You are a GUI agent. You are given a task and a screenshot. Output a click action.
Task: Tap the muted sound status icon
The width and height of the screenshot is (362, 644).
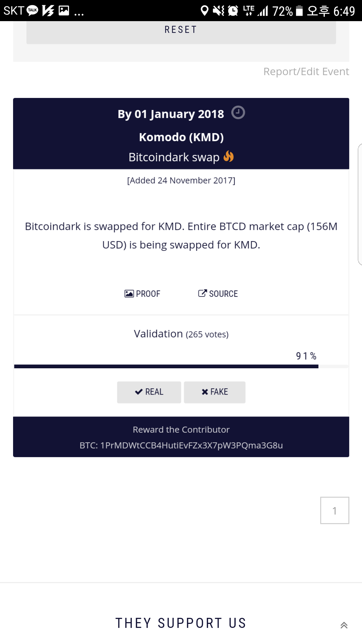click(219, 11)
